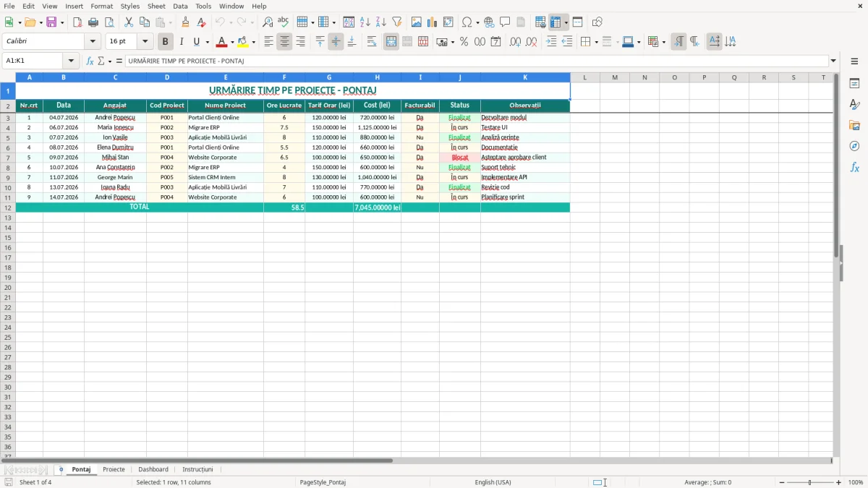Export directly as PDF
The width and height of the screenshot is (868, 488).
[x=77, y=22]
